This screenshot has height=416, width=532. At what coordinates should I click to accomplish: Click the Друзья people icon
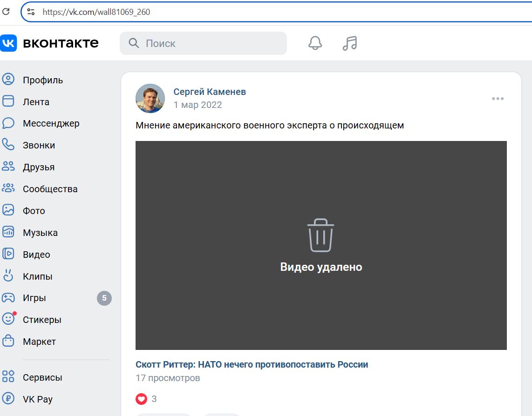pos(8,167)
